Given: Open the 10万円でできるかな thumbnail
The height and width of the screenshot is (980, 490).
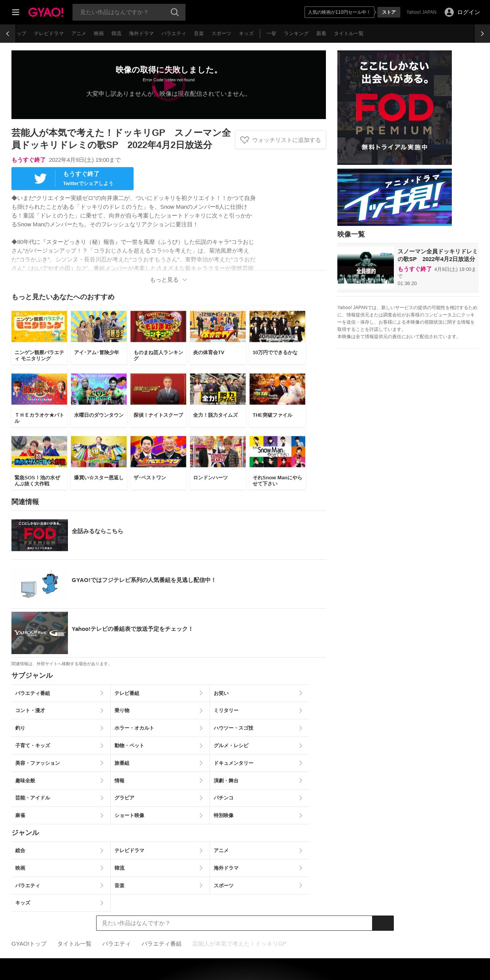Looking at the screenshot, I should 277,326.
